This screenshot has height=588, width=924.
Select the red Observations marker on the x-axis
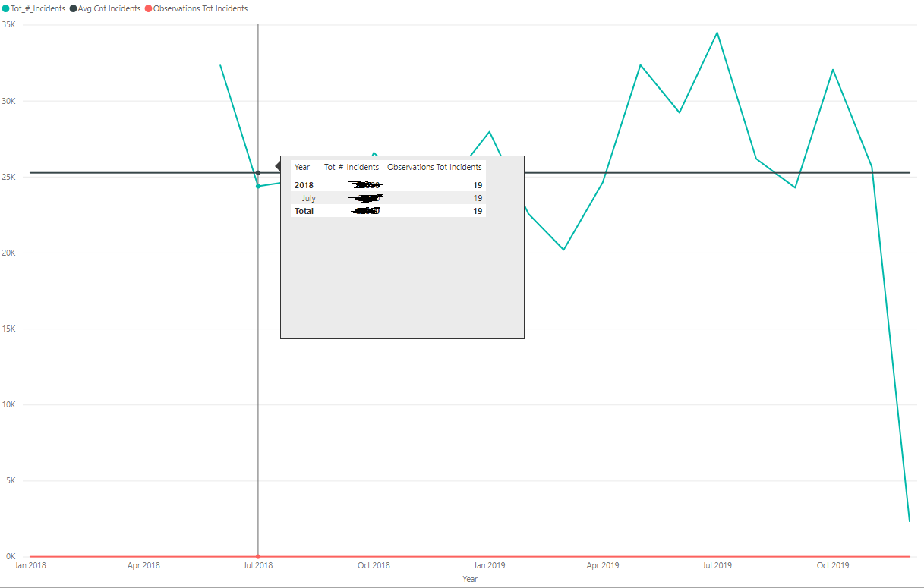click(258, 556)
